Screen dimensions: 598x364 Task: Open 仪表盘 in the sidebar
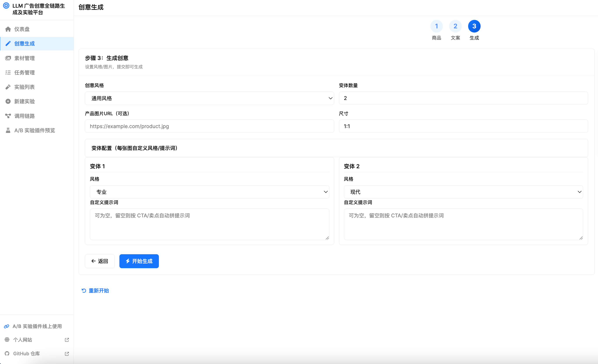coord(37,29)
